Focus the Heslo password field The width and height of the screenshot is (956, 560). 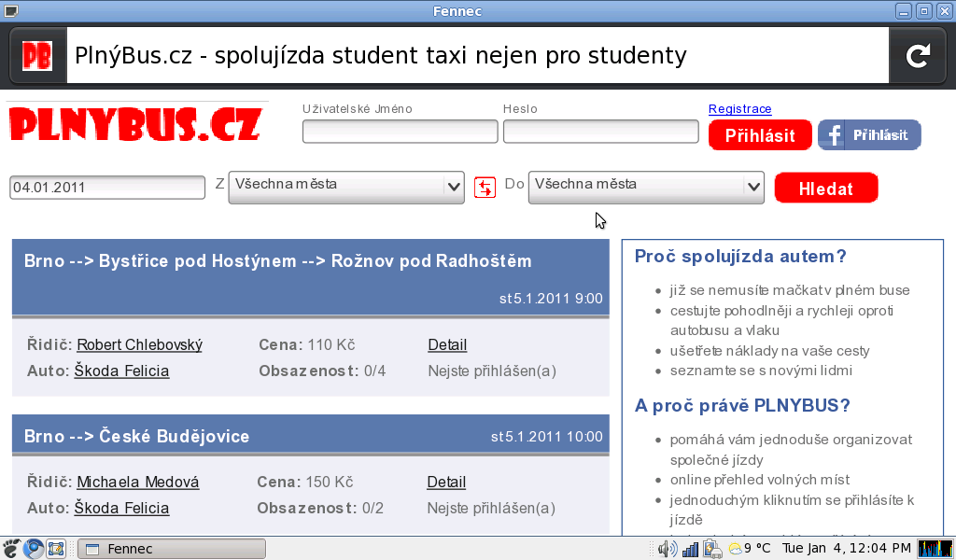(600, 132)
